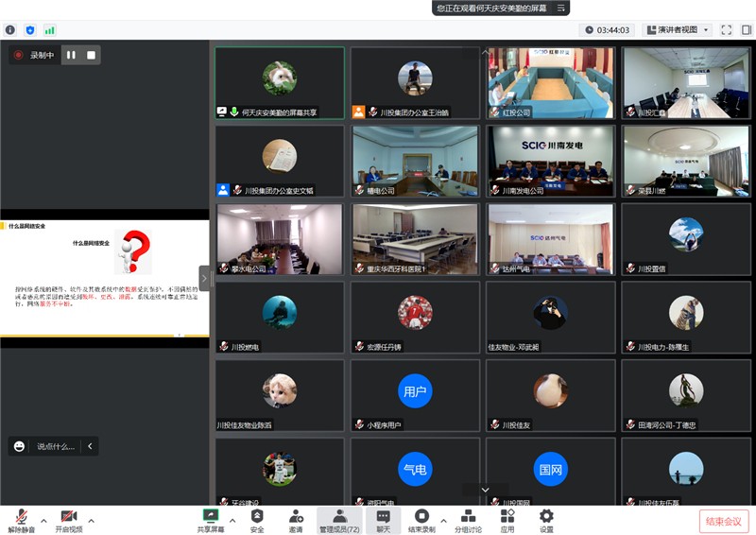The height and width of the screenshot is (535, 756).
Task: Open 管理成员(72) participants panel
Action: (x=339, y=516)
